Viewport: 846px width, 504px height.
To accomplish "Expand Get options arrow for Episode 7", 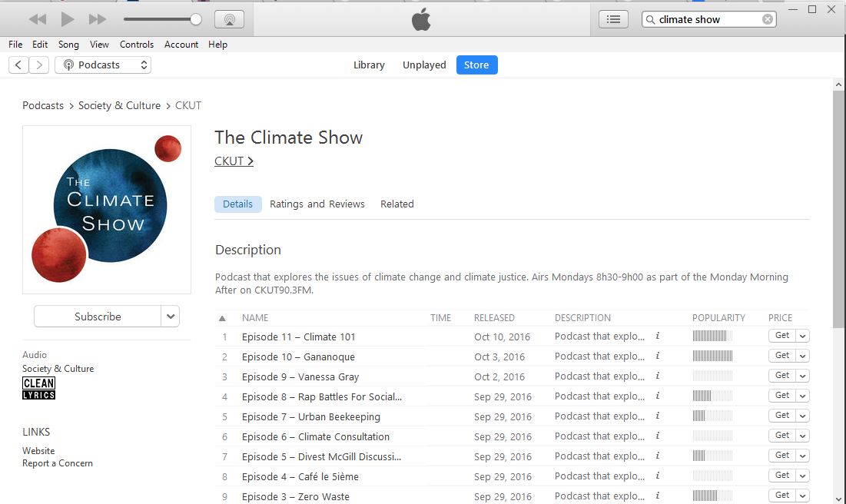I will pos(803,416).
